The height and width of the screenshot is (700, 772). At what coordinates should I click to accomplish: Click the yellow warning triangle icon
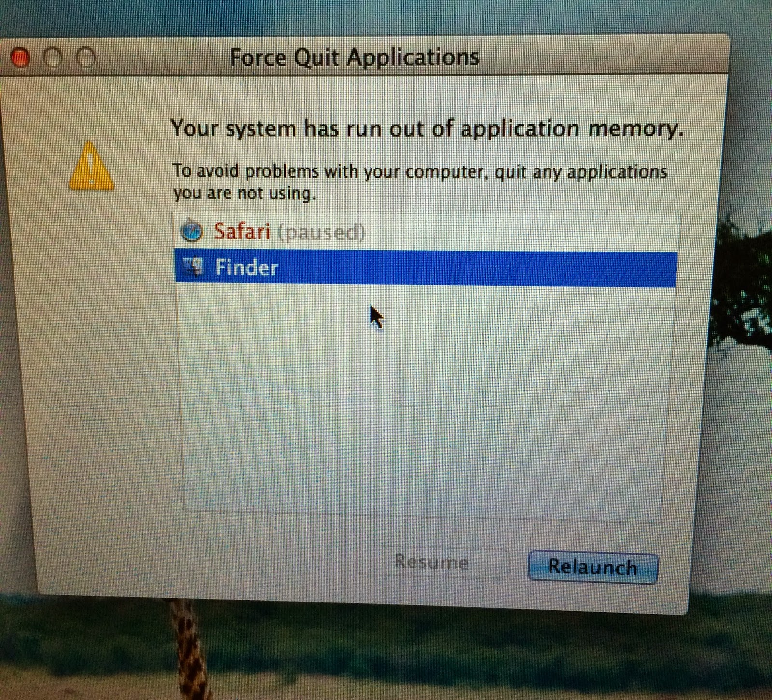pos(91,166)
